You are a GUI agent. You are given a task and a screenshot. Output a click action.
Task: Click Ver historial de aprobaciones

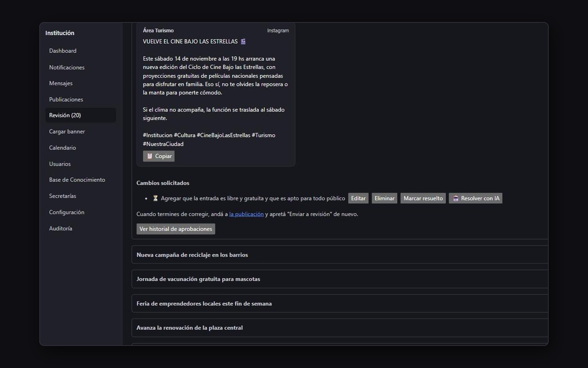176,229
